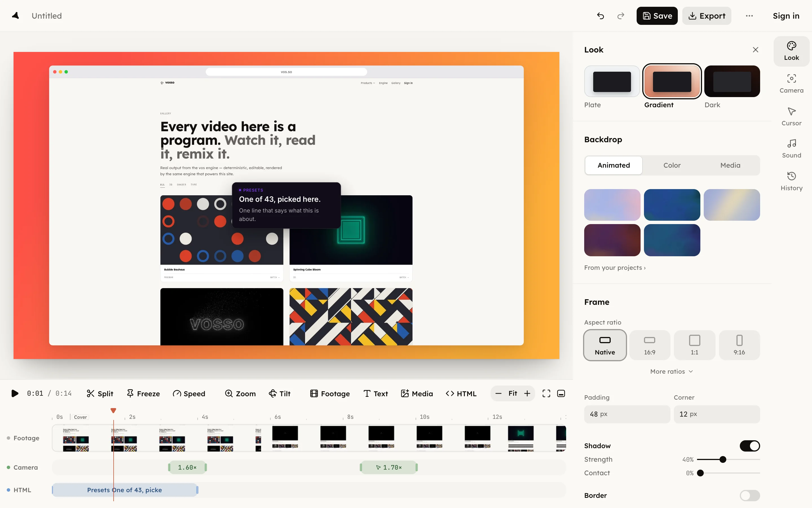Choose the 1:1 aspect ratio
Image resolution: width=812 pixels, height=508 pixels.
pos(694,345)
